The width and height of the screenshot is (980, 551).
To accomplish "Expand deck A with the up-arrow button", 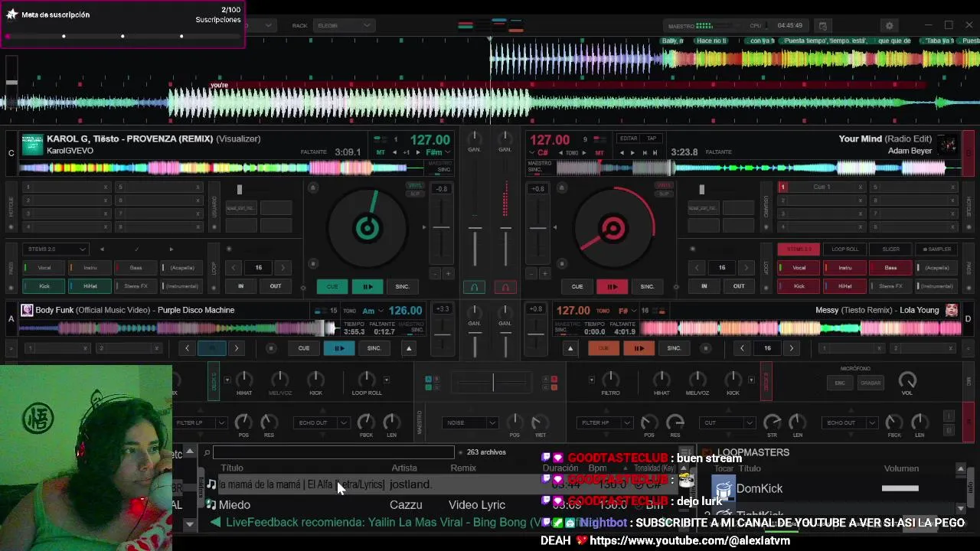I will (409, 348).
